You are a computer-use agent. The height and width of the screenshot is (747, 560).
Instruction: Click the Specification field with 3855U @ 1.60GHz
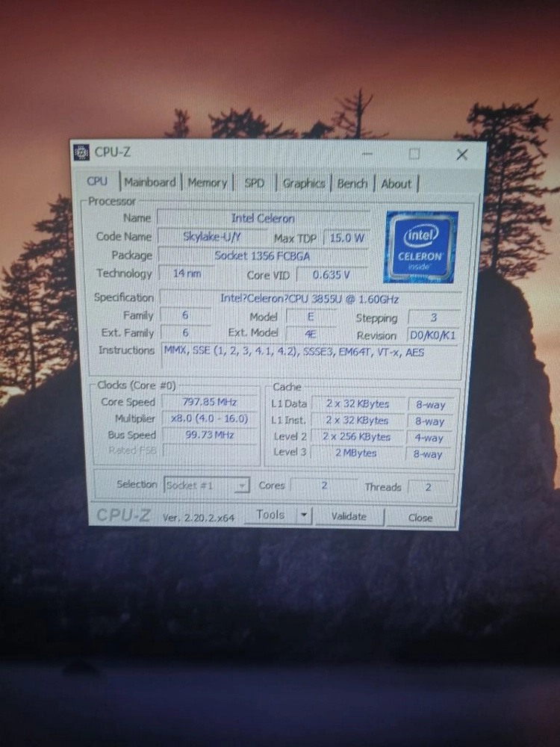pyautogui.click(x=310, y=300)
